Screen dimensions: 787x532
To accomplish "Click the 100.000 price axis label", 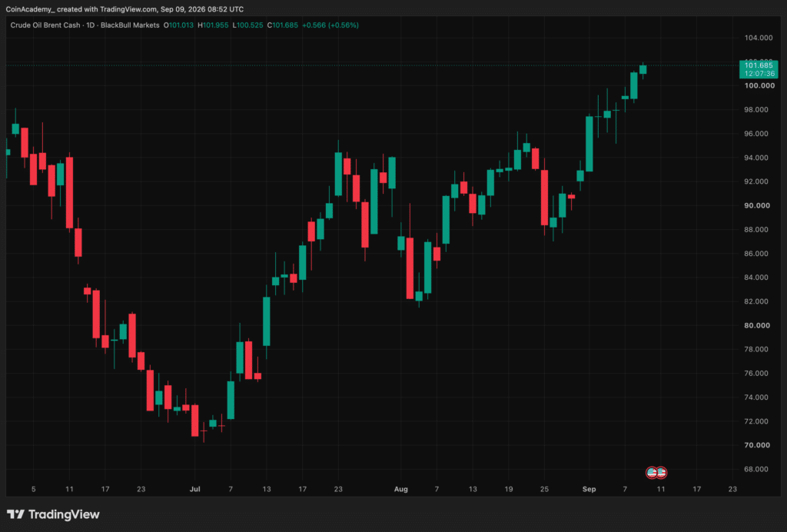I will click(759, 85).
